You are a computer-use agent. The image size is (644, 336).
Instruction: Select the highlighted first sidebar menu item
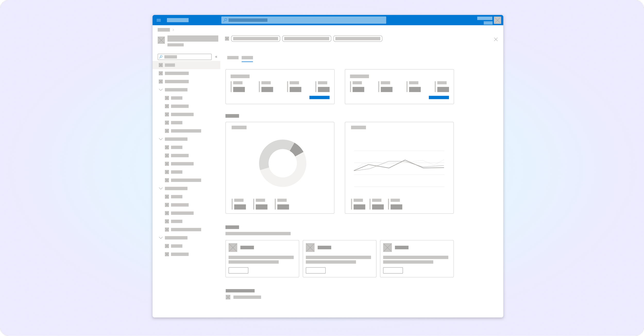coord(187,65)
